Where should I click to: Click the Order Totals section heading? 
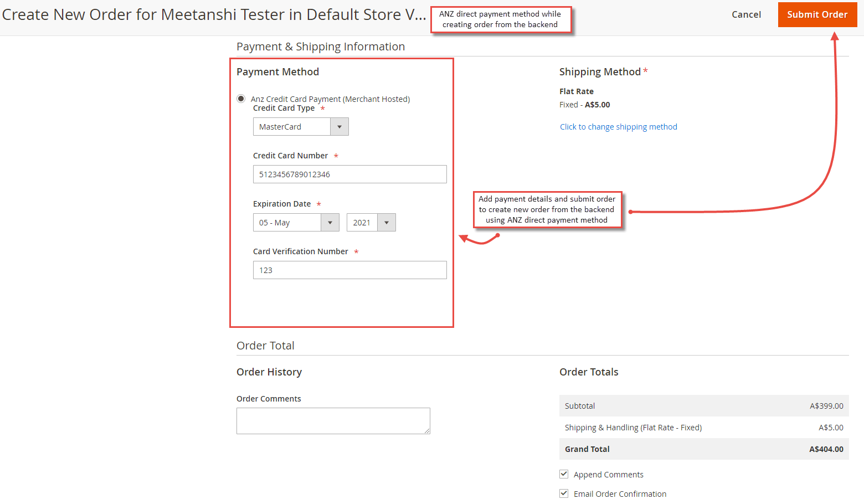point(589,372)
